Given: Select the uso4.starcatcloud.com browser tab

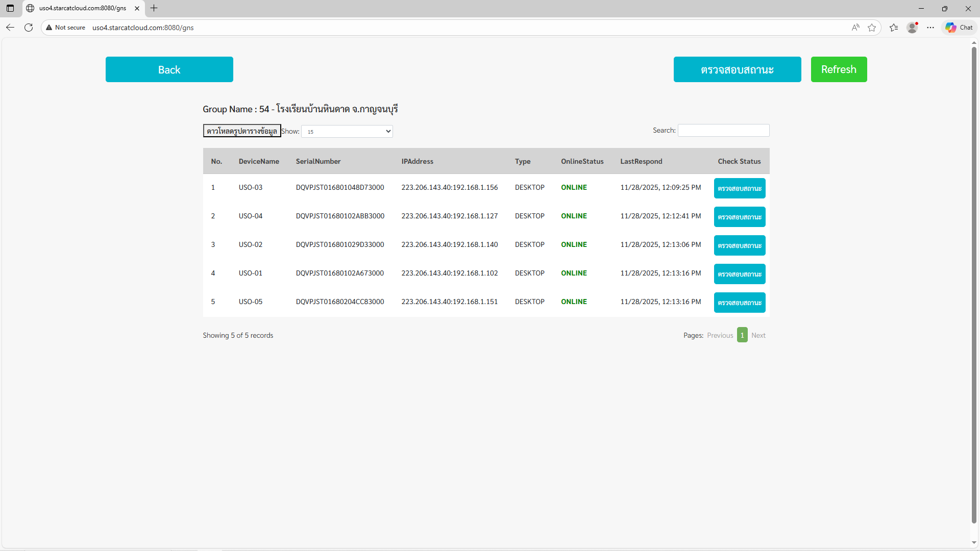Looking at the screenshot, I should [x=83, y=8].
